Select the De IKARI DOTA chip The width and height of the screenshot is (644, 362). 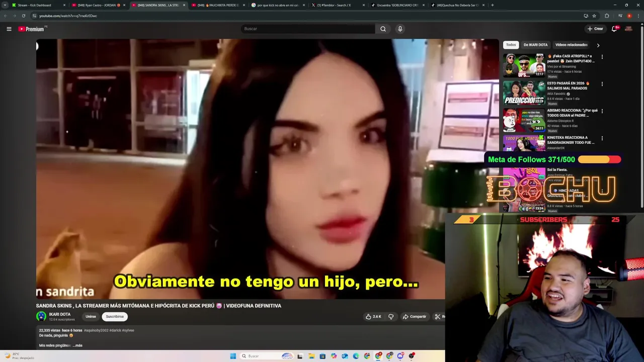535,45
